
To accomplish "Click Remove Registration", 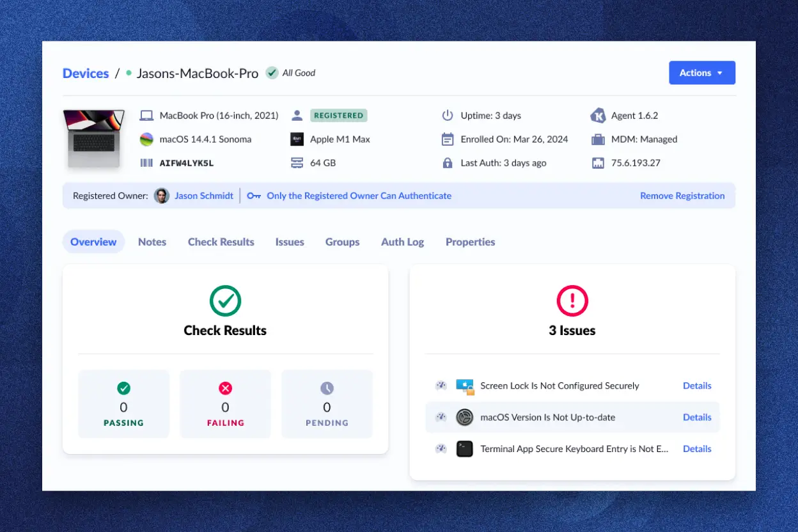I will click(x=682, y=196).
